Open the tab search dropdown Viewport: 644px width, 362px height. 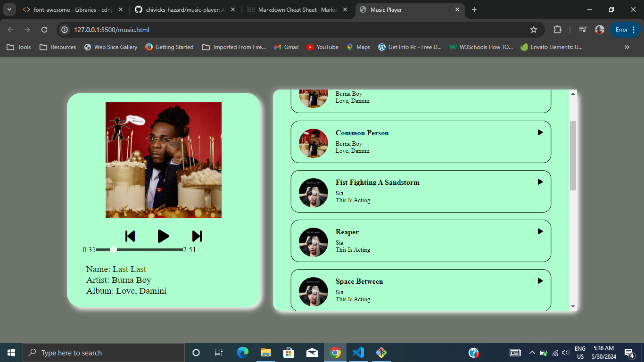[x=9, y=9]
